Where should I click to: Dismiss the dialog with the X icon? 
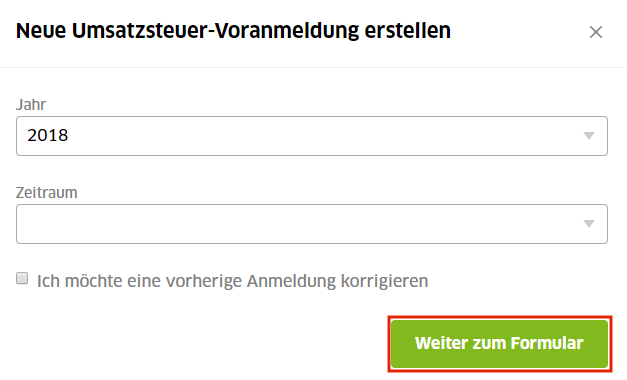pos(595,32)
